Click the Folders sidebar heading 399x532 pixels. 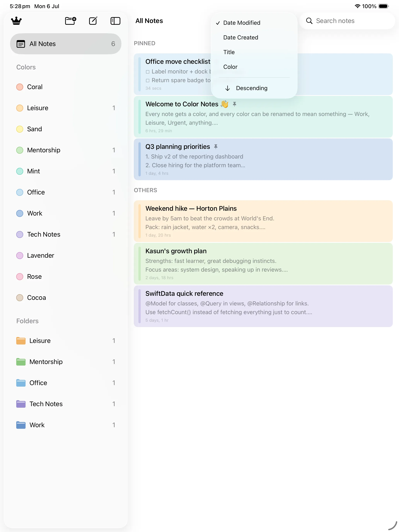tap(27, 321)
